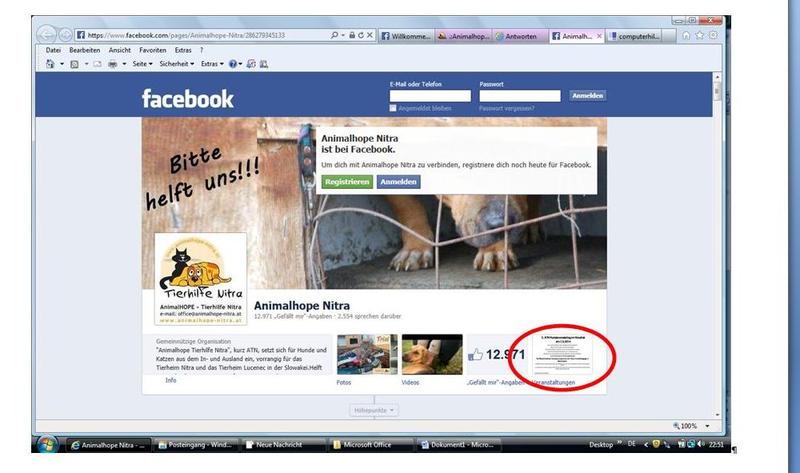
Task: Open Favorites star icon at top right
Action: point(699,35)
